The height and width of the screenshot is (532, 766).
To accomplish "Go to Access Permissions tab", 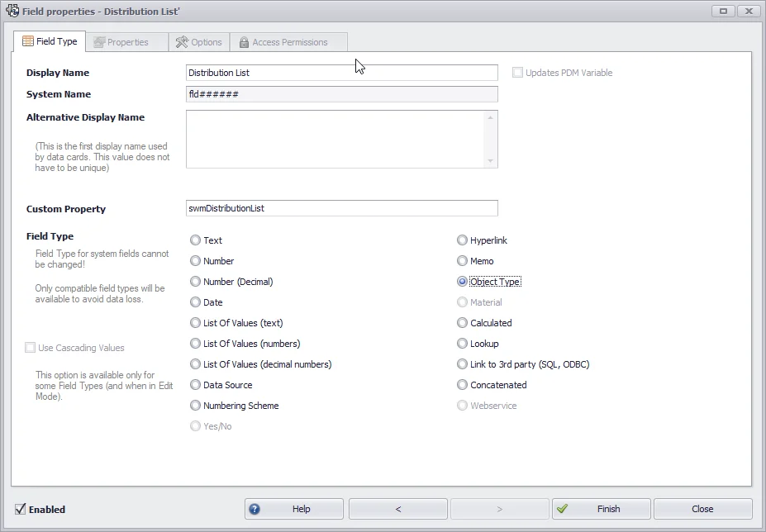I will pyautogui.click(x=288, y=42).
